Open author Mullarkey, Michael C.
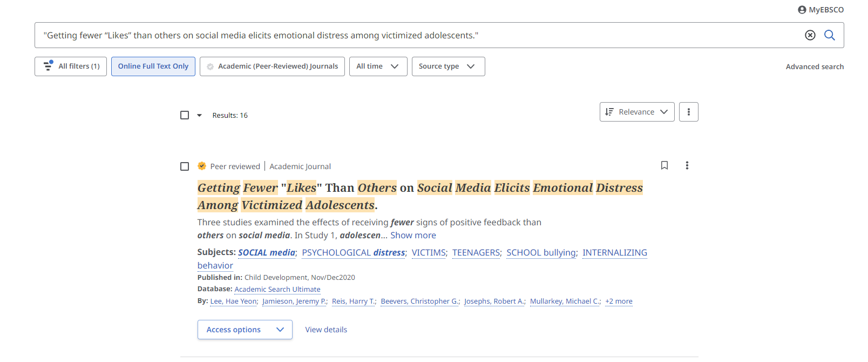This screenshot has height=362, width=868. (564, 301)
